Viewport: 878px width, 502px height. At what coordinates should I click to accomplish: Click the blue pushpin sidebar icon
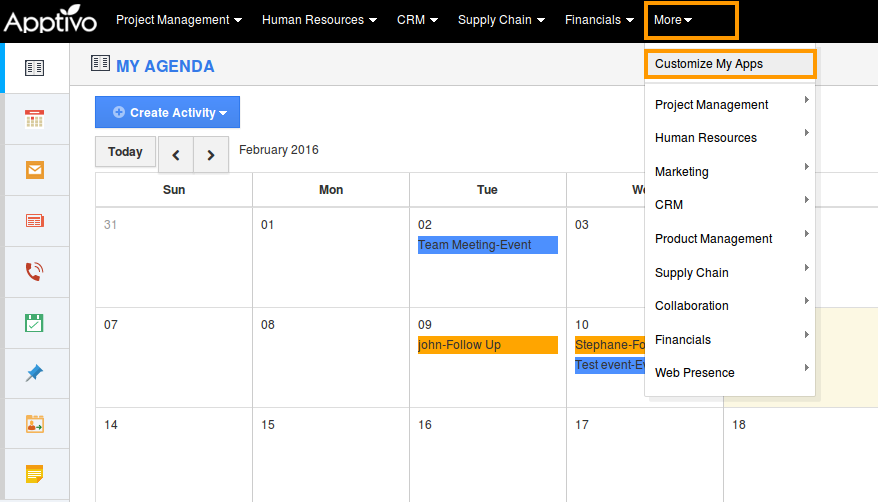(35, 373)
